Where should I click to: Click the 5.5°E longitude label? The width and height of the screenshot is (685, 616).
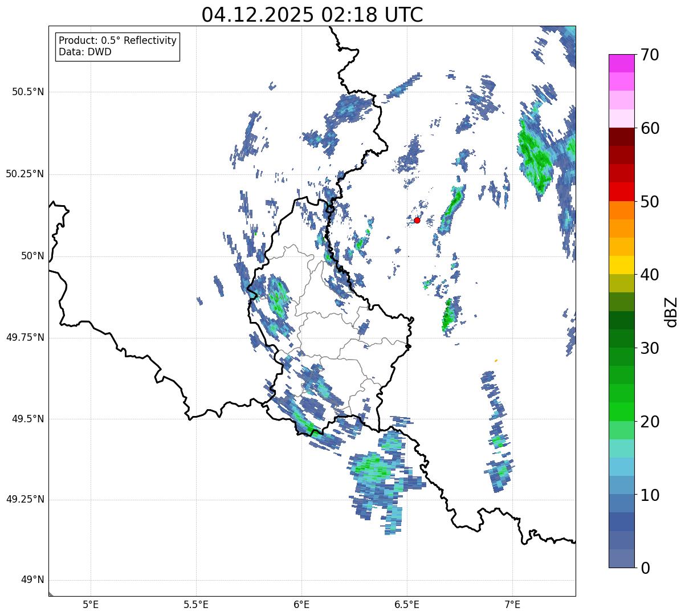click(196, 604)
